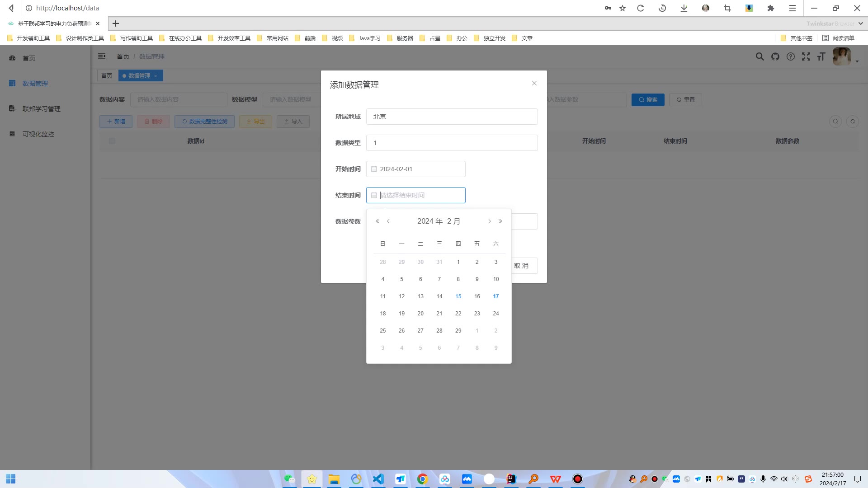Go to previous year in date picker
868x488 pixels.
tap(377, 221)
